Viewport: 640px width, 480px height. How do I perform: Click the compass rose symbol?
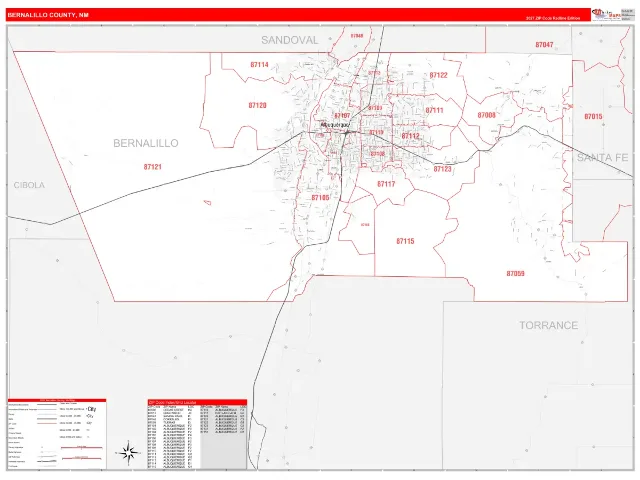point(129,453)
